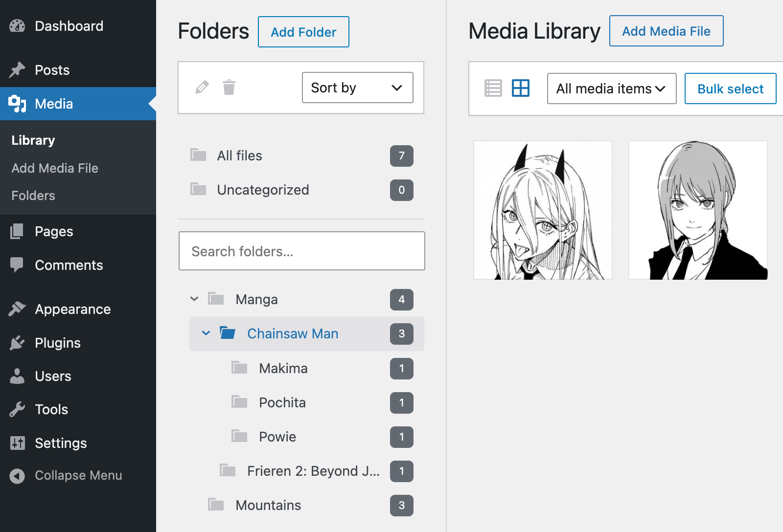Viewport: 783px width, 532px height.
Task: Open the All media items filter dropdown
Action: (612, 89)
